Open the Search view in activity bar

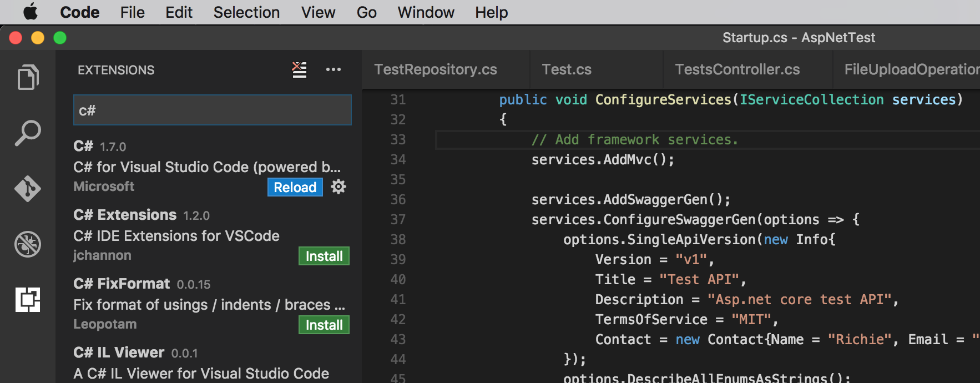pyautogui.click(x=28, y=133)
